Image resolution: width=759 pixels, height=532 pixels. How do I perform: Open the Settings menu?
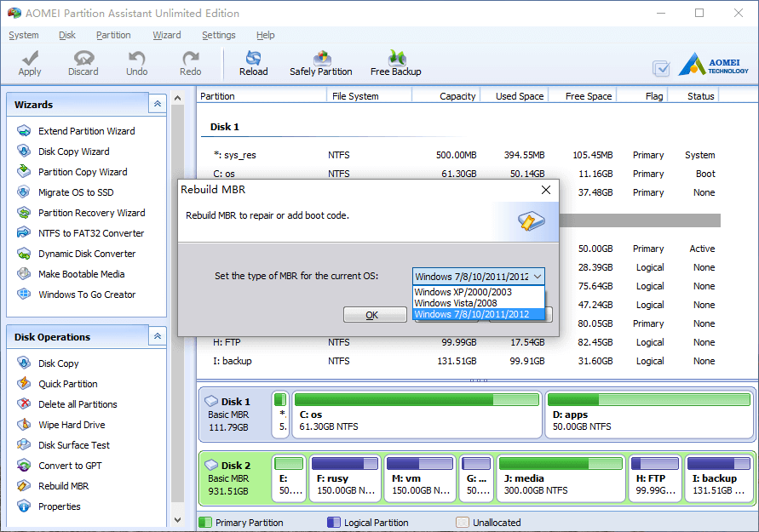(x=219, y=35)
